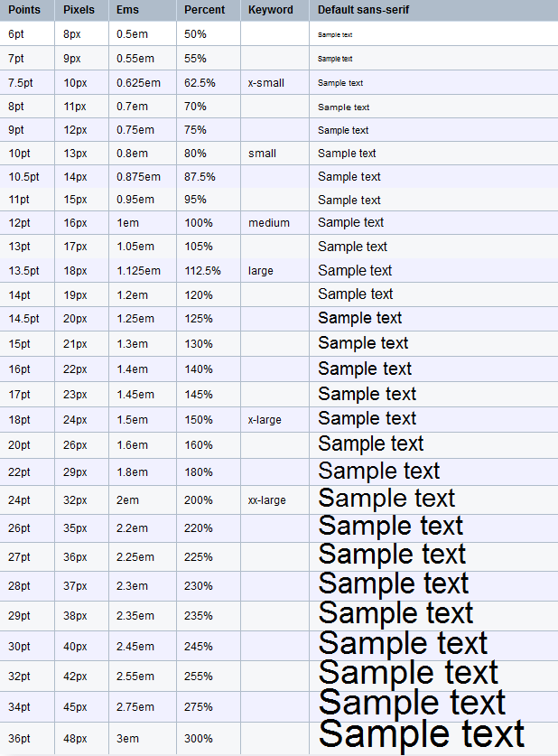Click the Keyword column header

tap(270, 10)
